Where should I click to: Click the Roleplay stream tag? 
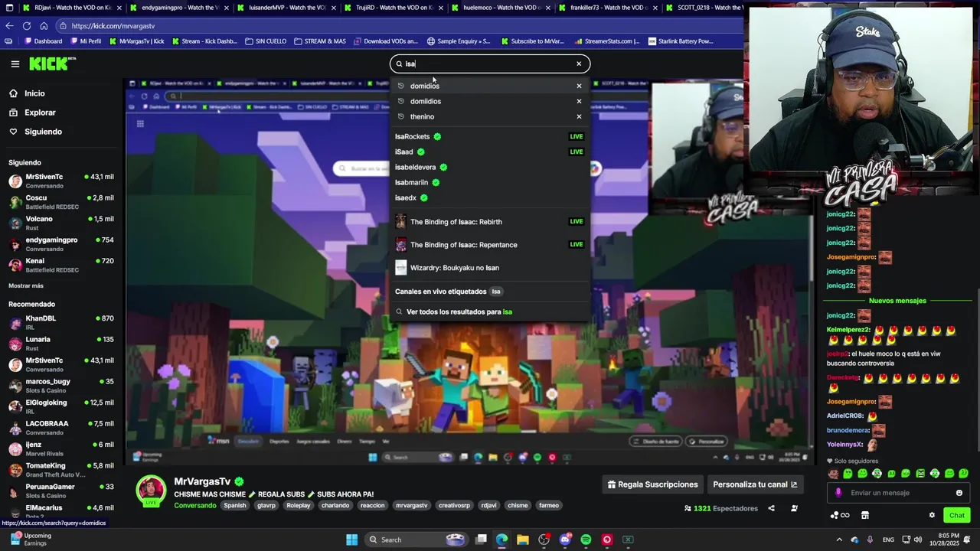[299, 506]
